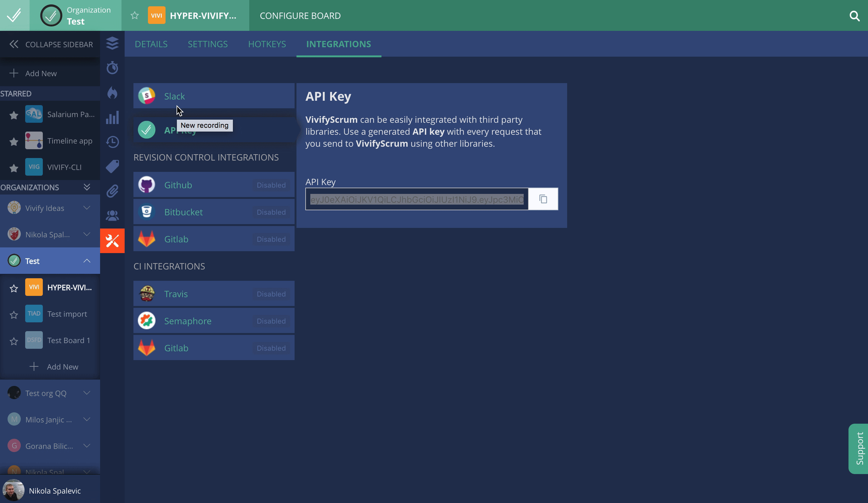Click the Github octocat icon
Screen dimensions: 868x503
pyautogui.click(x=147, y=185)
